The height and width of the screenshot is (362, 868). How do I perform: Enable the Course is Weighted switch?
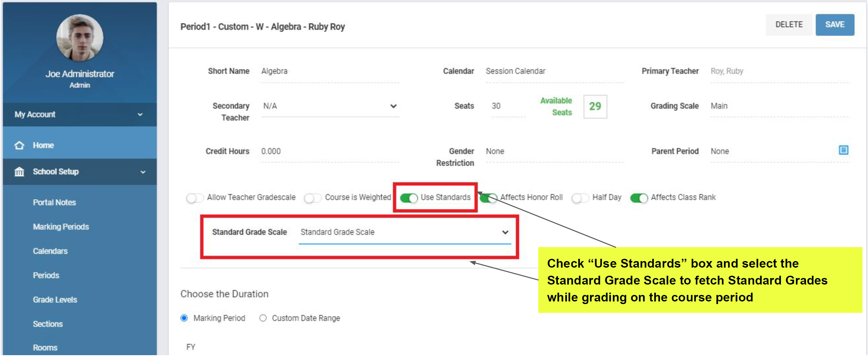pos(313,198)
